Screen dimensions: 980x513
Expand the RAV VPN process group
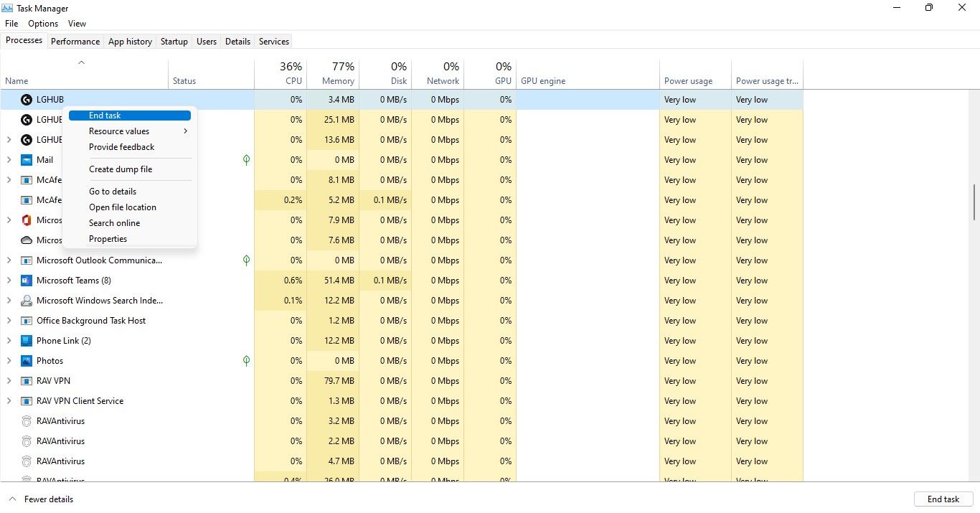coord(9,381)
